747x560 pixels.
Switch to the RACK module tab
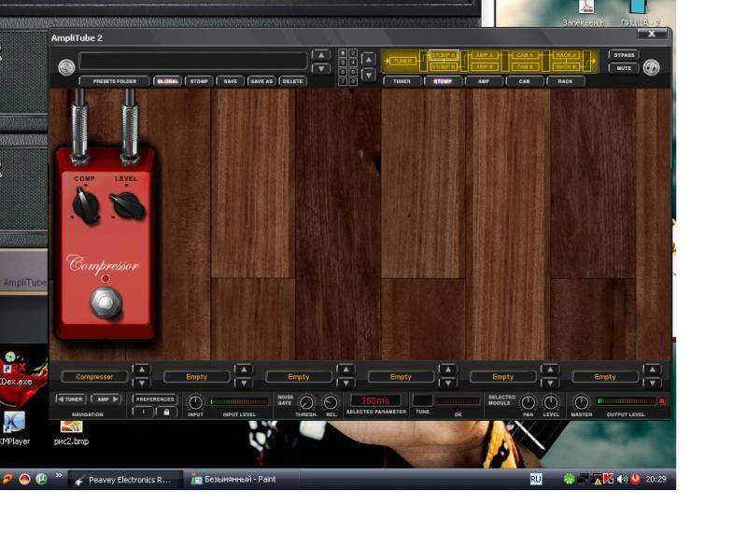565,81
